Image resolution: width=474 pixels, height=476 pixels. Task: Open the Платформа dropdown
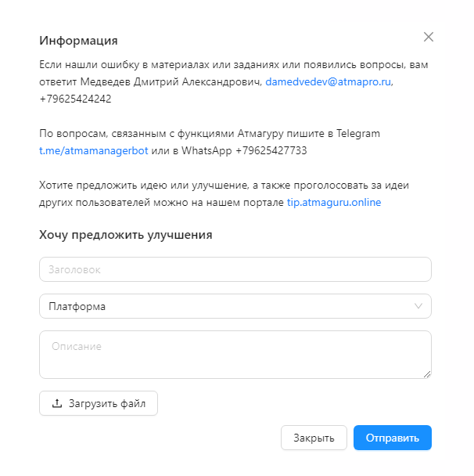click(235, 306)
